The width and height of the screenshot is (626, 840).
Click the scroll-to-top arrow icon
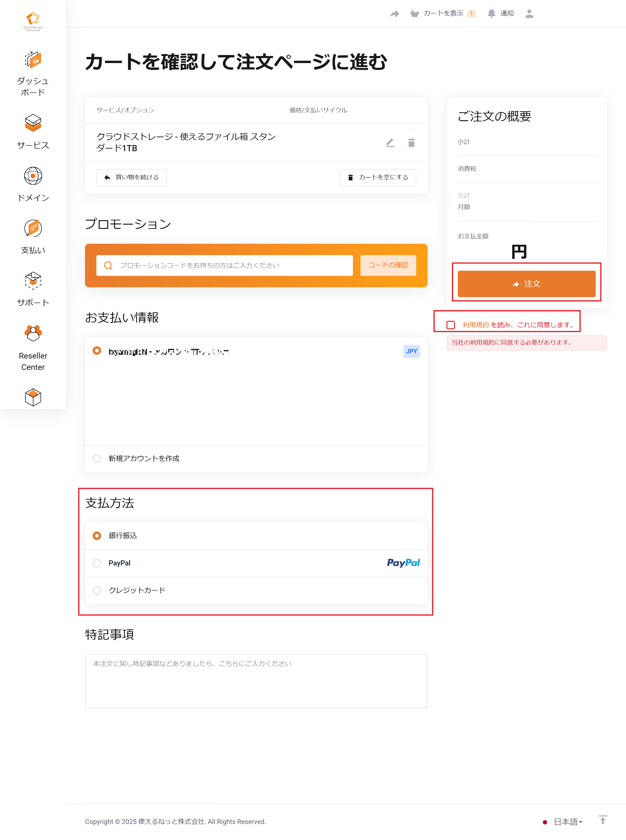(603, 820)
